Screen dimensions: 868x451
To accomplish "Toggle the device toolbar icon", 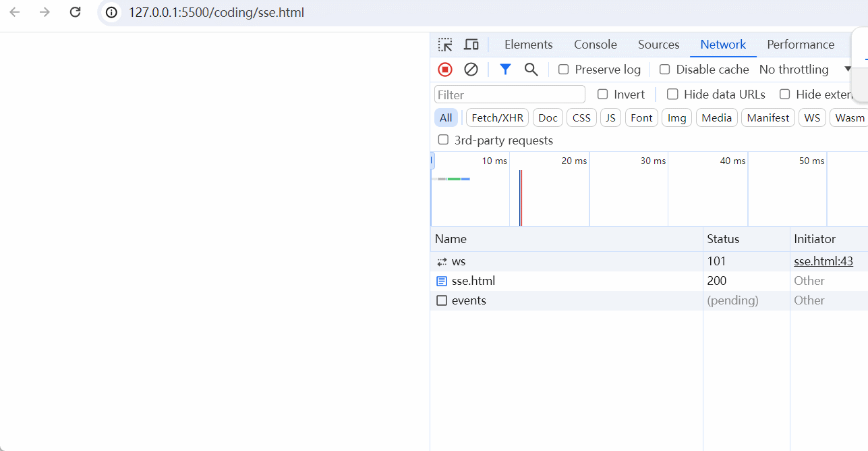I will 471,45.
